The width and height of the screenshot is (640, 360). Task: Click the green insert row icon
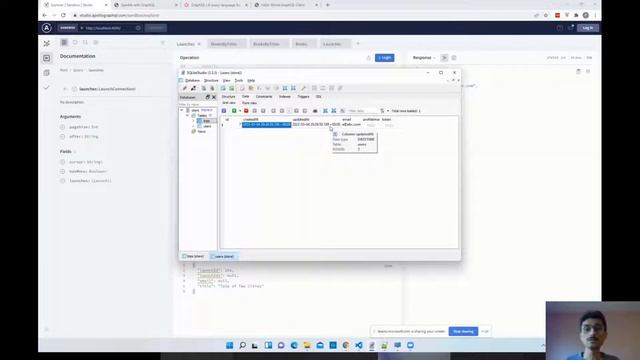pos(234,111)
